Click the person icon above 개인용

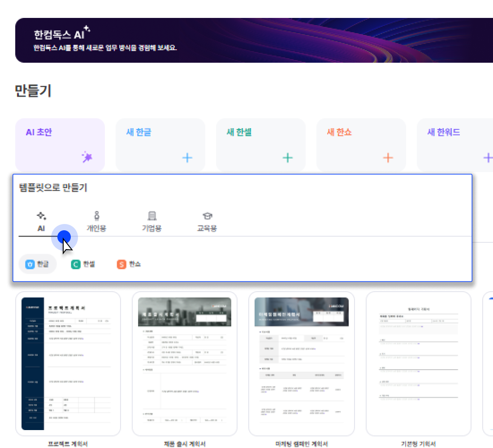point(96,215)
